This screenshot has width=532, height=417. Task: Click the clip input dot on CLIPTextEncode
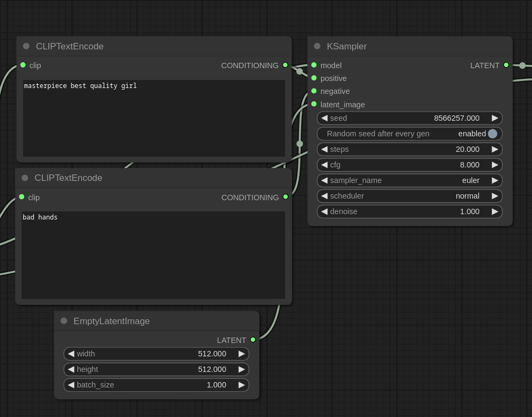pos(23,65)
